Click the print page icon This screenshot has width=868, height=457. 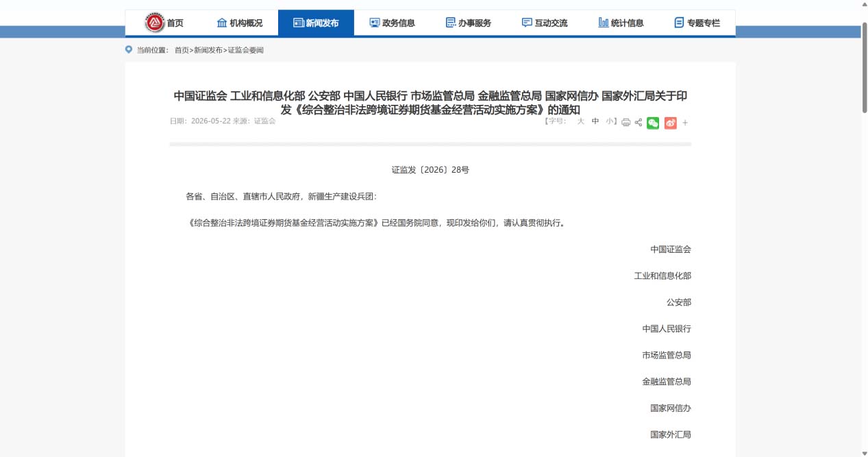click(625, 123)
